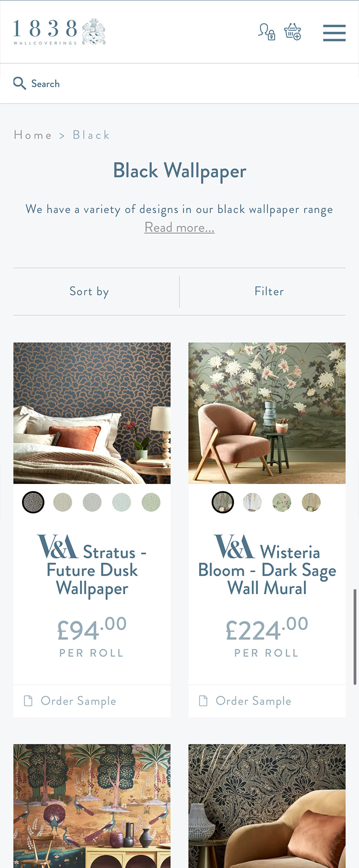The width and height of the screenshot is (359, 868).
Task: Click sample page icon under Wisteria Bloom mural
Action: [203, 701]
